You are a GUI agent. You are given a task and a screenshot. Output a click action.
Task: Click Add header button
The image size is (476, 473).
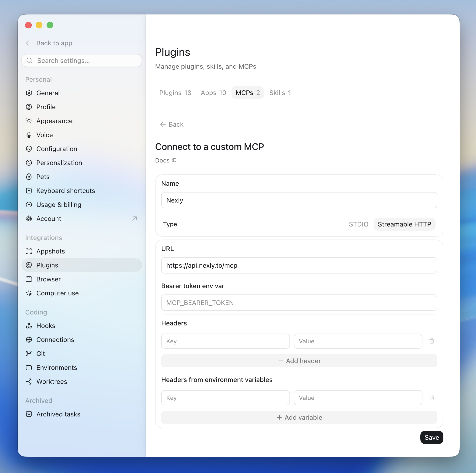point(299,361)
